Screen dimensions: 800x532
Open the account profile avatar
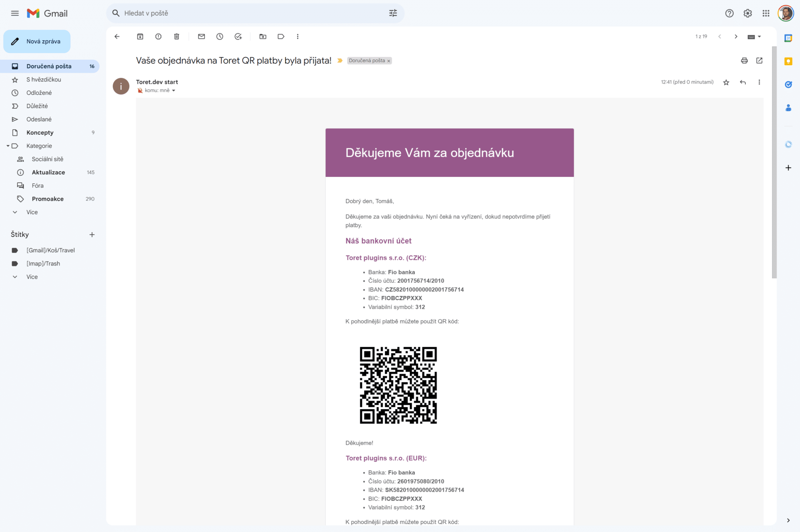pyautogui.click(x=786, y=13)
